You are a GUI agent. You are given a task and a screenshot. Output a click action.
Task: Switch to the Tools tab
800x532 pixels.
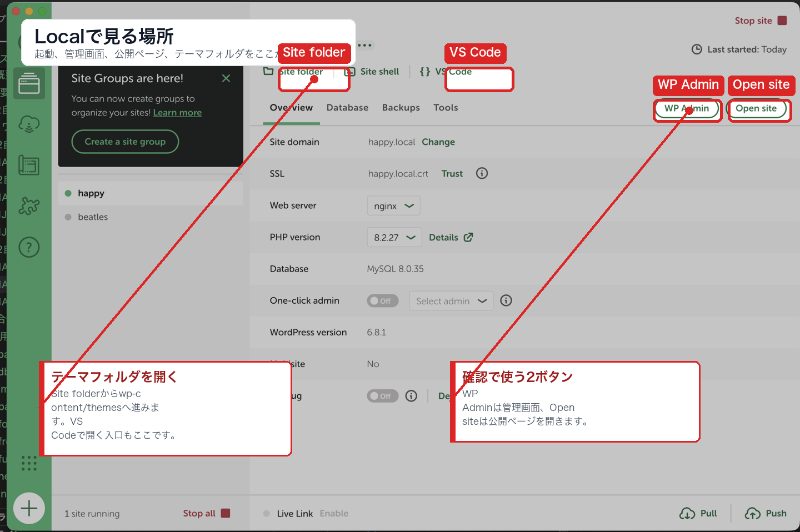[x=446, y=108]
